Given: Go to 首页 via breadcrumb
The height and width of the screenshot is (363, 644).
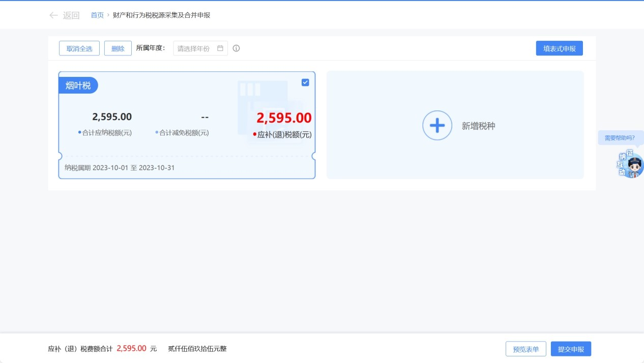Looking at the screenshot, I should [x=97, y=15].
